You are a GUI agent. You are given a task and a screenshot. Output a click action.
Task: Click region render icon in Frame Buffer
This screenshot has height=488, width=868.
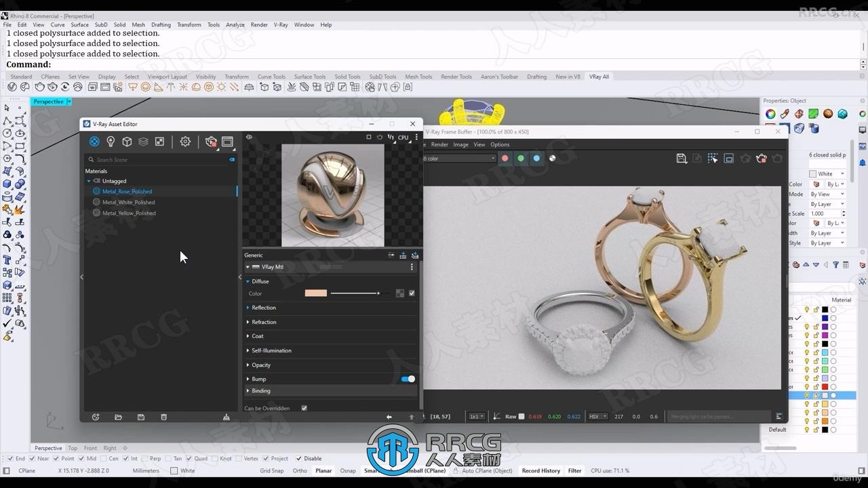click(713, 158)
